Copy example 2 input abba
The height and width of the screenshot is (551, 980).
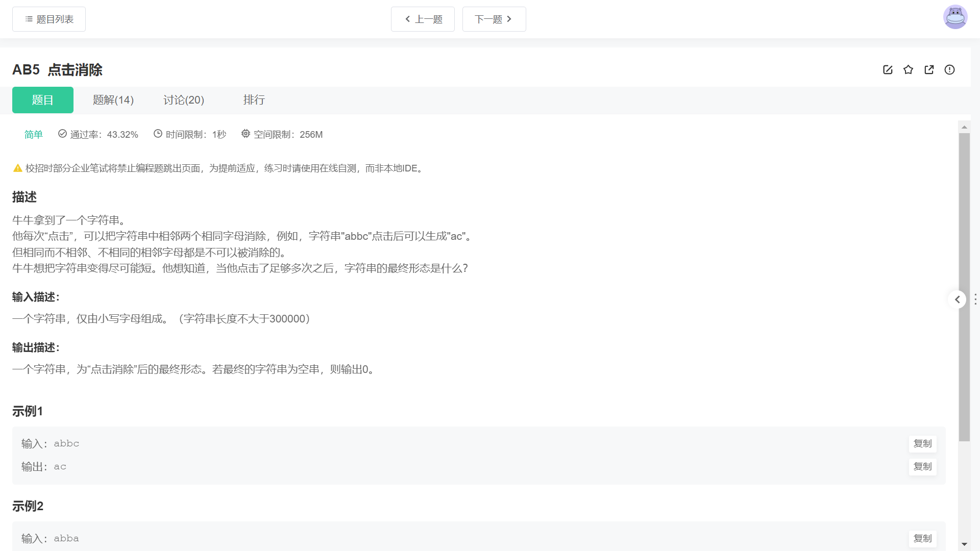922,539
